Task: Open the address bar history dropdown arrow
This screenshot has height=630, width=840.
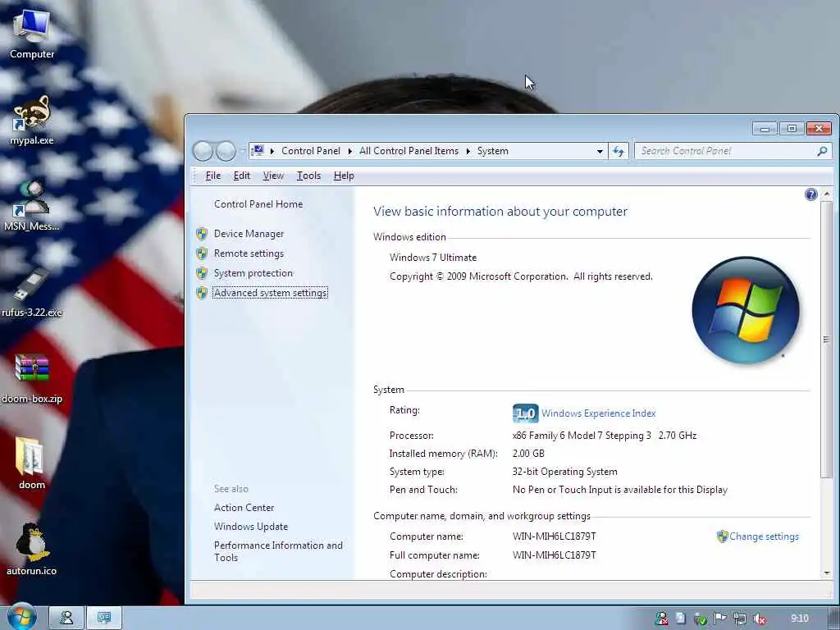Action: pyautogui.click(x=600, y=152)
